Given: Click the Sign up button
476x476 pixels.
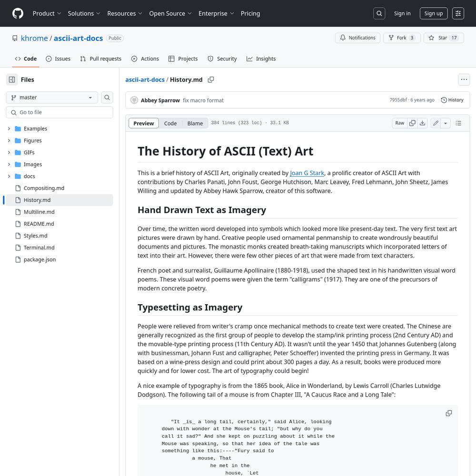Looking at the screenshot, I should (x=434, y=13).
